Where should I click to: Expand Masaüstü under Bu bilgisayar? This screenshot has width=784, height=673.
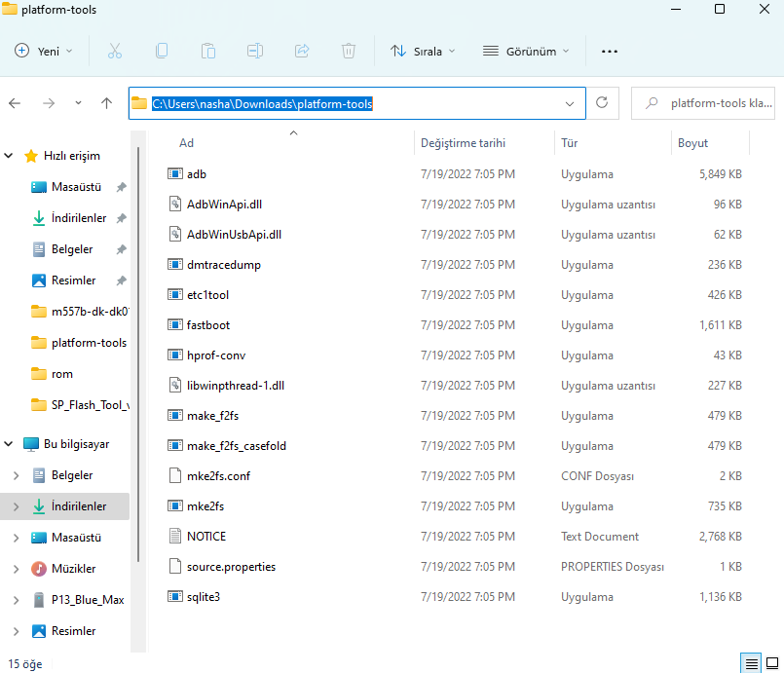pyautogui.click(x=16, y=538)
